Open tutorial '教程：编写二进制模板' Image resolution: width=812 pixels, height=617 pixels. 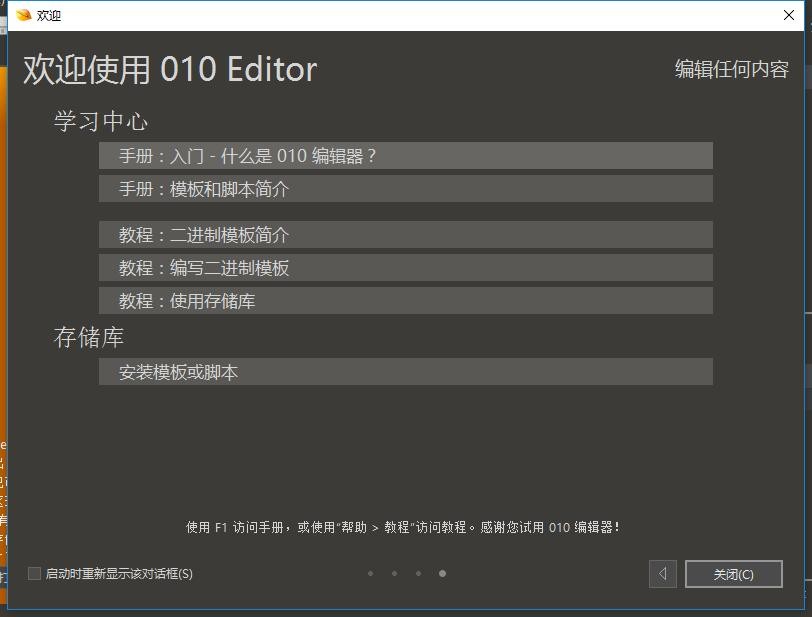(405, 268)
